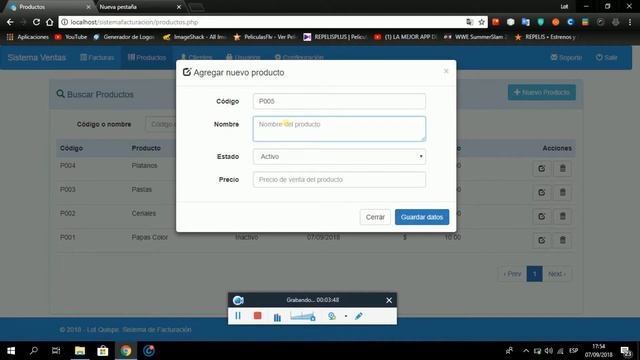
Task: Focus the Nombre del producto textarea
Action: click(x=339, y=129)
